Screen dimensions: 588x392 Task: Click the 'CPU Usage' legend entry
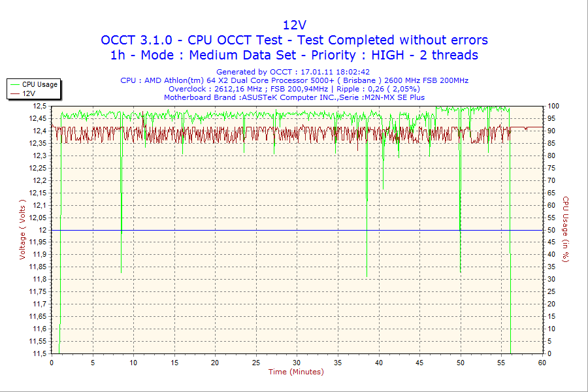tap(34, 84)
